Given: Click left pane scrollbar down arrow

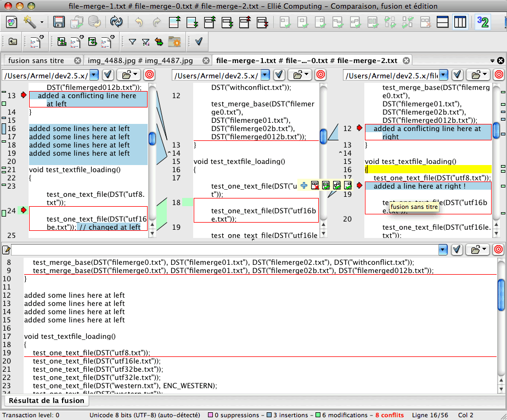Looking at the screenshot, I should [x=152, y=234].
